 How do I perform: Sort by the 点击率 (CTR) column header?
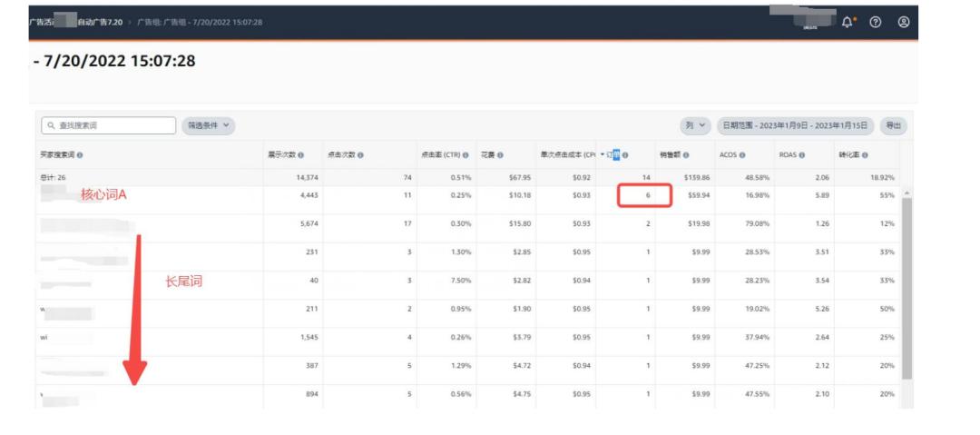coord(441,155)
